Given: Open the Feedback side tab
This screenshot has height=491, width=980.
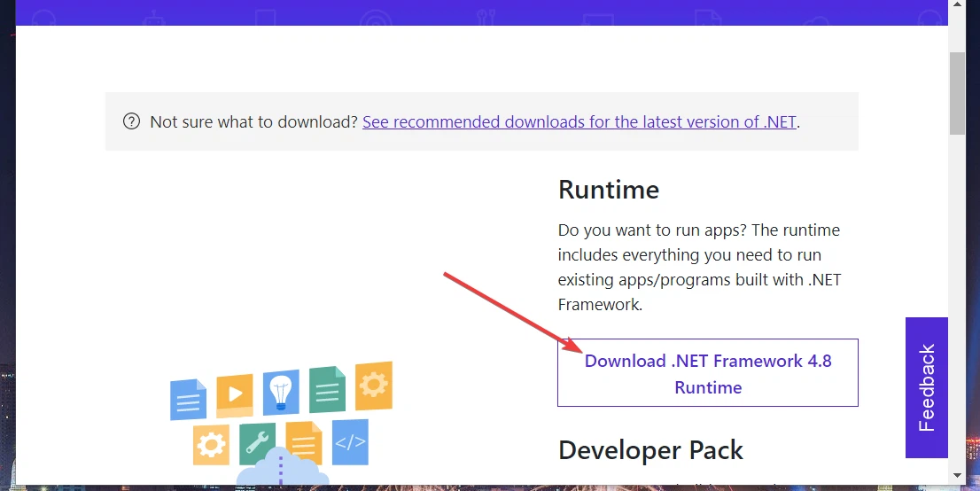Looking at the screenshot, I should (926, 387).
